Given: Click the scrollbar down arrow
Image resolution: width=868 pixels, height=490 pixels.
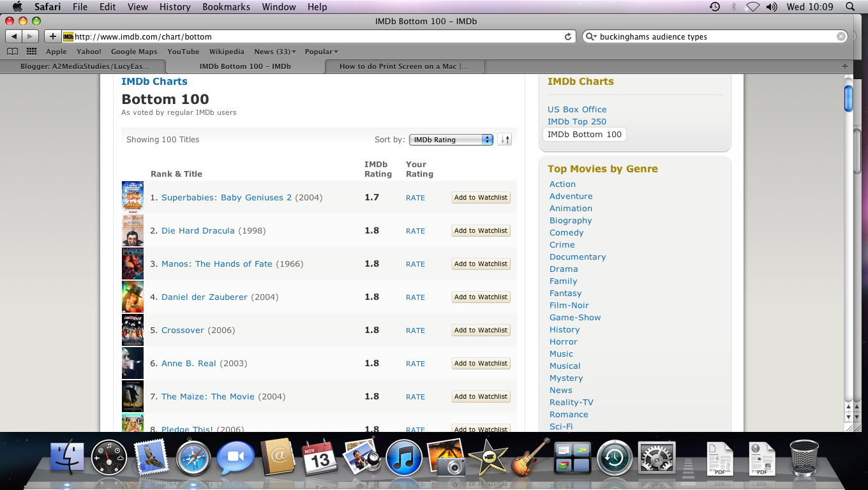Looking at the screenshot, I should [x=848, y=417].
